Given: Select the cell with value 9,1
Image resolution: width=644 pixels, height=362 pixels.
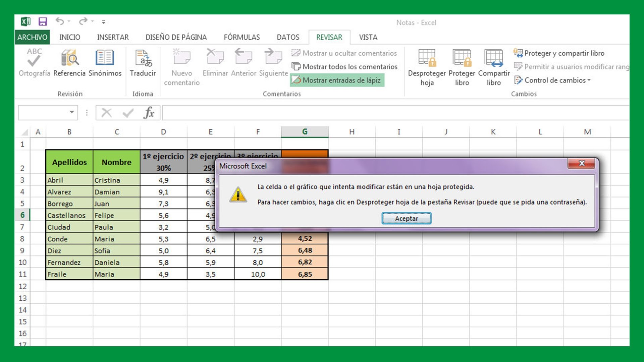Looking at the screenshot, I should point(163,192).
